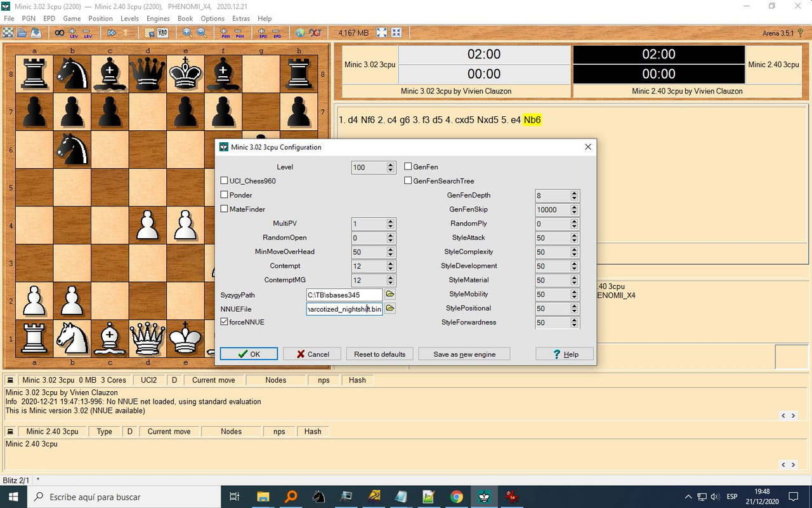This screenshot has width=812, height=508.
Task: Click the save toolbar icon
Action: 36,32
